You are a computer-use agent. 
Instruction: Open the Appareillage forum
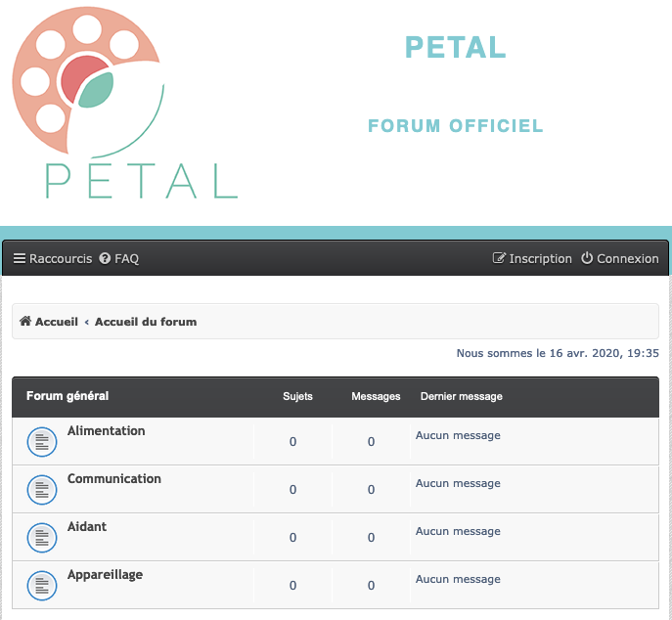(105, 575)
